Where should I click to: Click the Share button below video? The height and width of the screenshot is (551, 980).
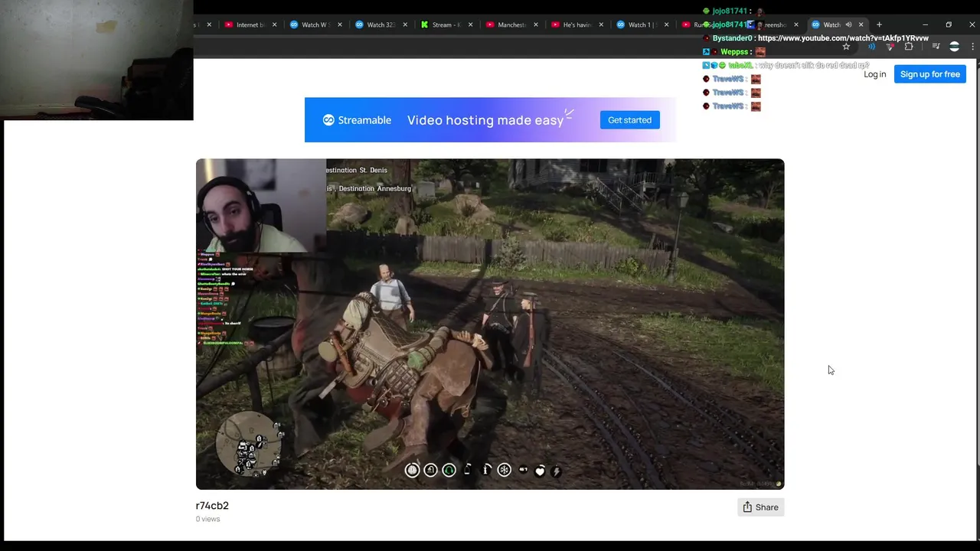(x=760, y=507)
